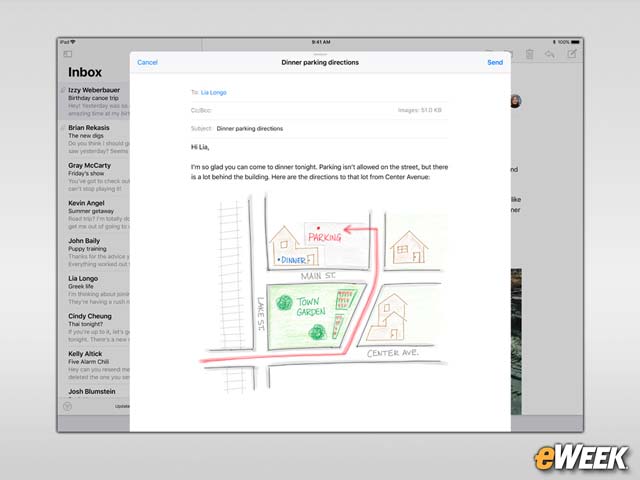Viewport: 640px width, 480px height.
Task: Open the Kelly Altick Five Alarm Chili email
Action: point(95,365)
